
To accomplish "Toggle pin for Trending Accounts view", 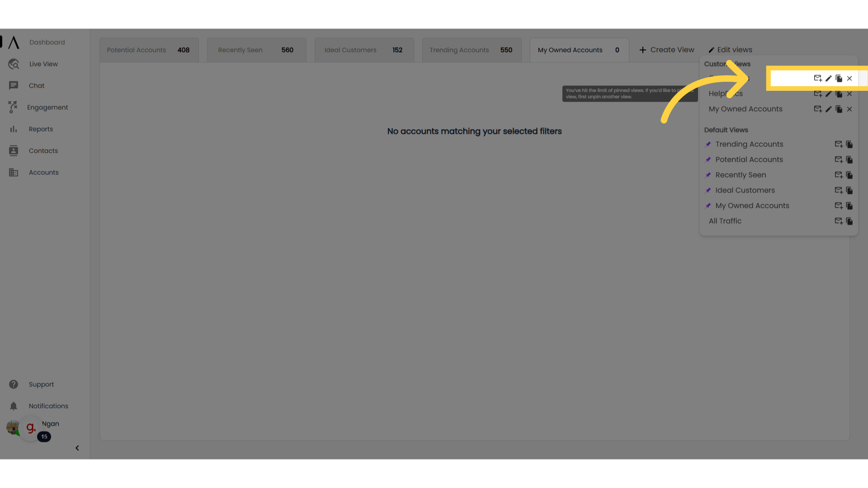I will 708,144.
